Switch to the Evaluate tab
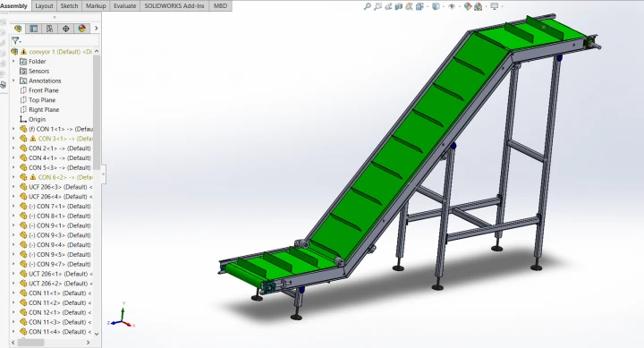This screenshot has height=348, width=644. tap(125, 5)
